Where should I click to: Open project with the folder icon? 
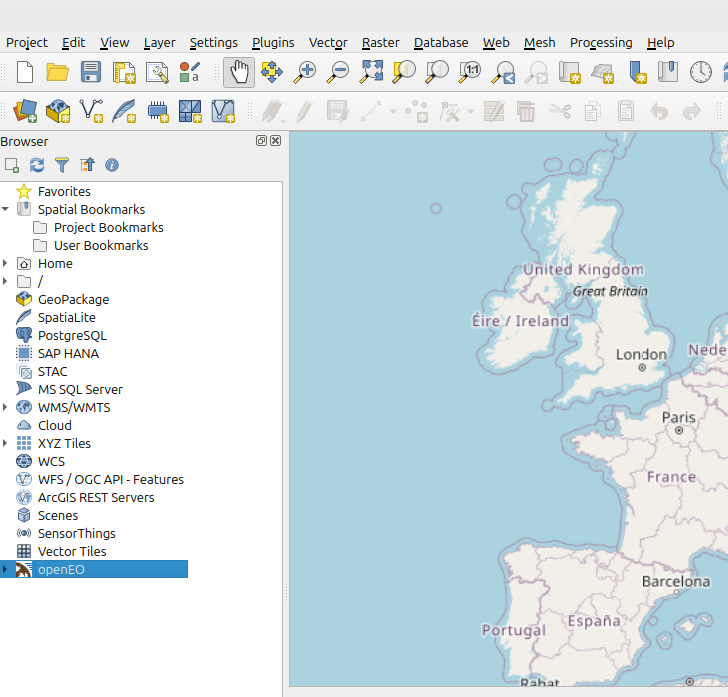58,72
